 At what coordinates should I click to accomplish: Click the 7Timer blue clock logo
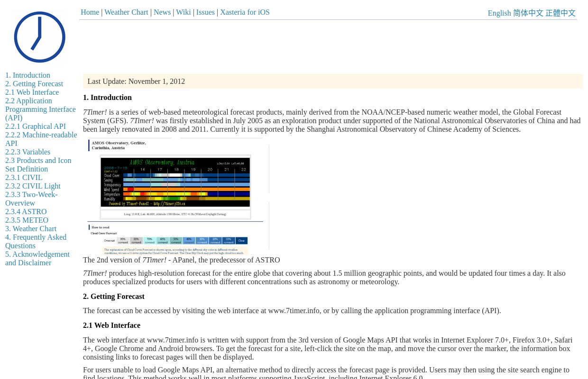tap(40, 37)
